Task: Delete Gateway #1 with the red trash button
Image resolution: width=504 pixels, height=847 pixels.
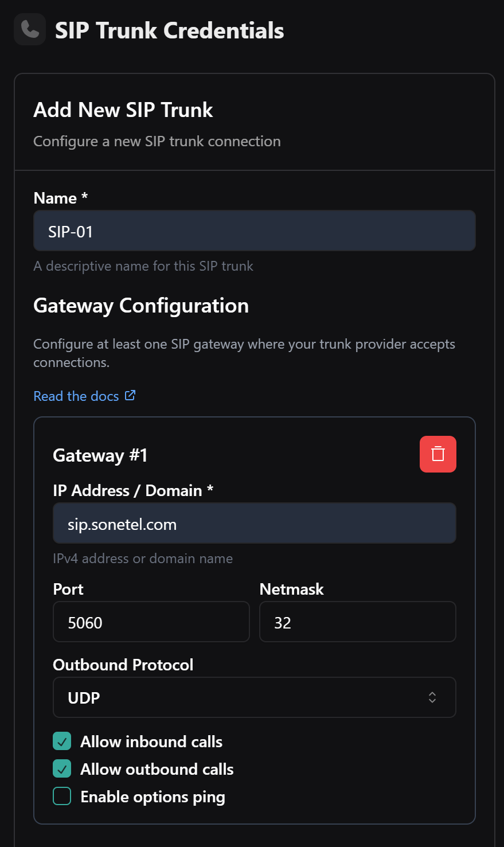Action: tap(437, 454)
